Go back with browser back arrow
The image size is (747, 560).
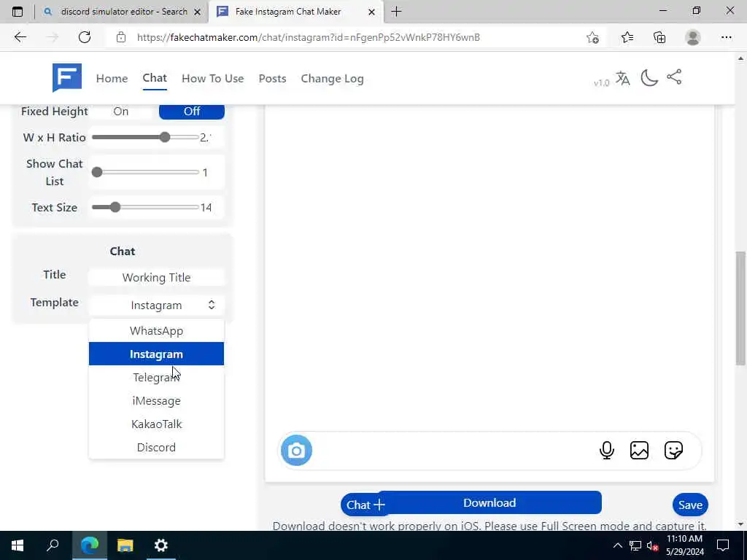tap(20, 37)
